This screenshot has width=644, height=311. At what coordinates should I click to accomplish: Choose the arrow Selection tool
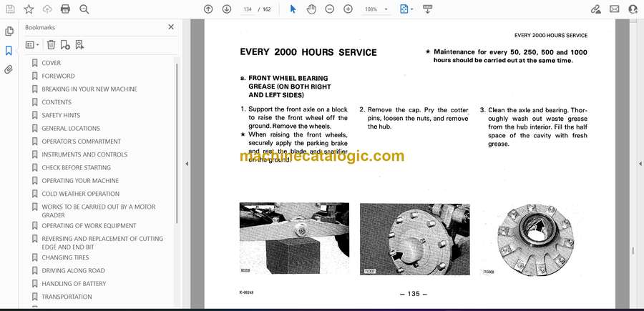point(293,9)
